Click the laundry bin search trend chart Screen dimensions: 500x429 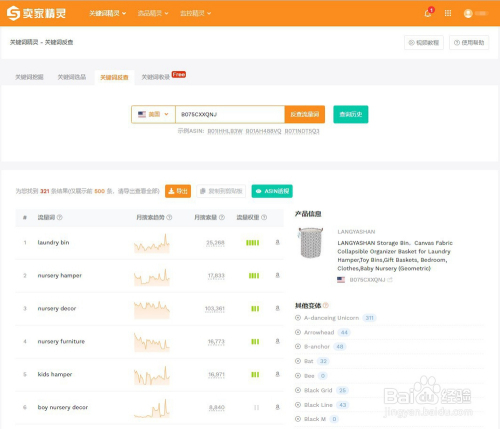[152, 243]
